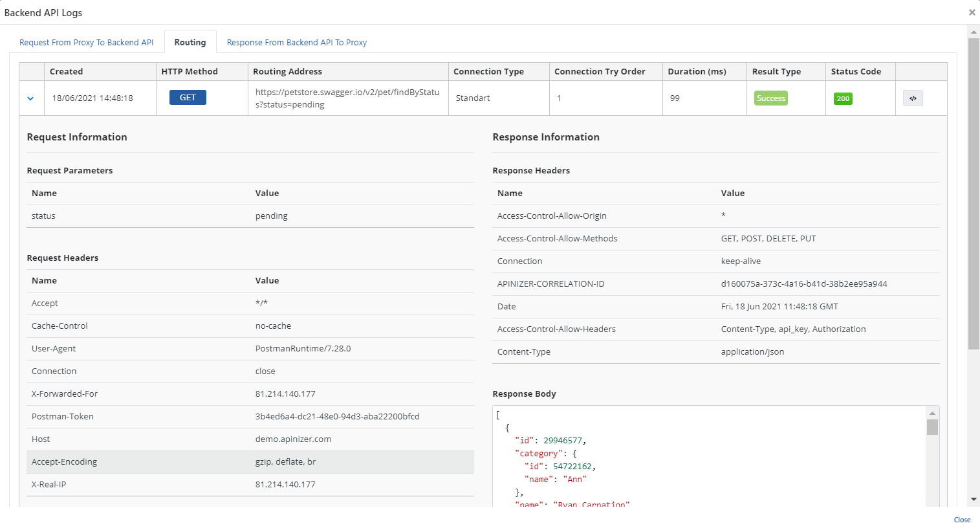Screen dimensions: 980x532
Task: Collapse the routing row with chevron arrow
Action: pos(30,98)
